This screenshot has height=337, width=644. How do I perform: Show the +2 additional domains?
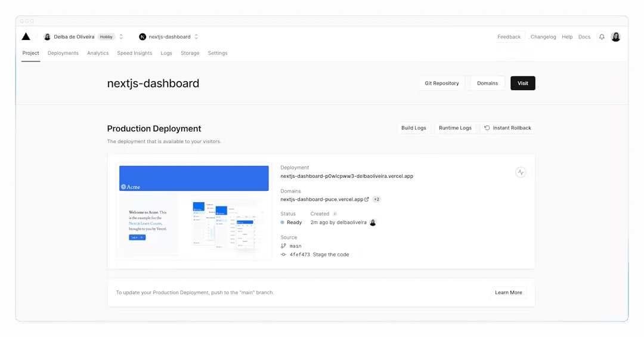377,199
